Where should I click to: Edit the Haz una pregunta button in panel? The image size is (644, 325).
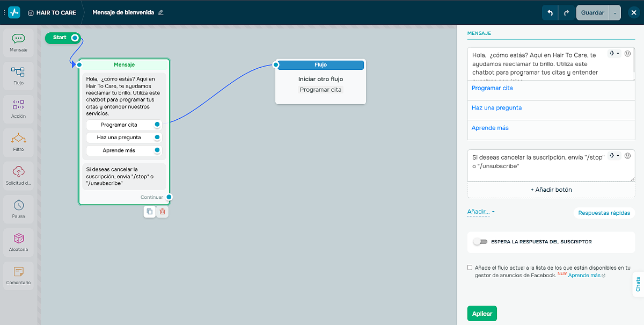(x=551, y=110)
